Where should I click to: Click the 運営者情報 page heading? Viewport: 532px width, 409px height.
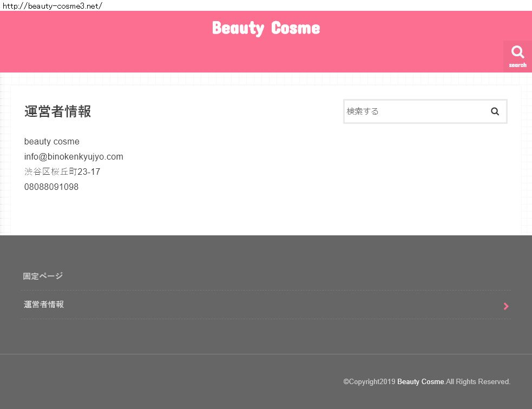(57, 111)
